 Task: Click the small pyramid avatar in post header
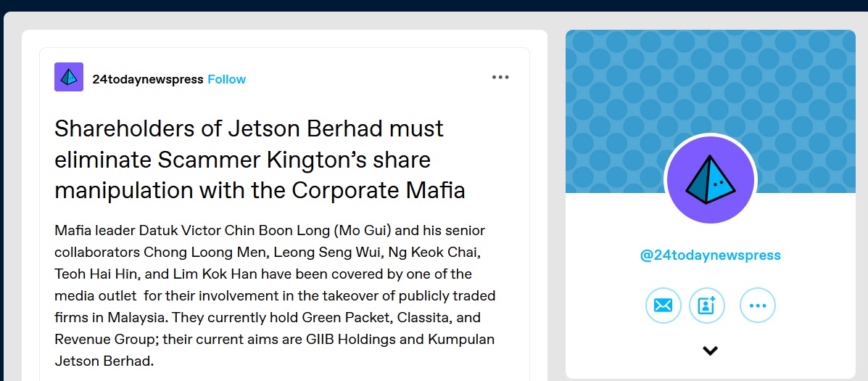pyautogui.click(x=69, y=78)
